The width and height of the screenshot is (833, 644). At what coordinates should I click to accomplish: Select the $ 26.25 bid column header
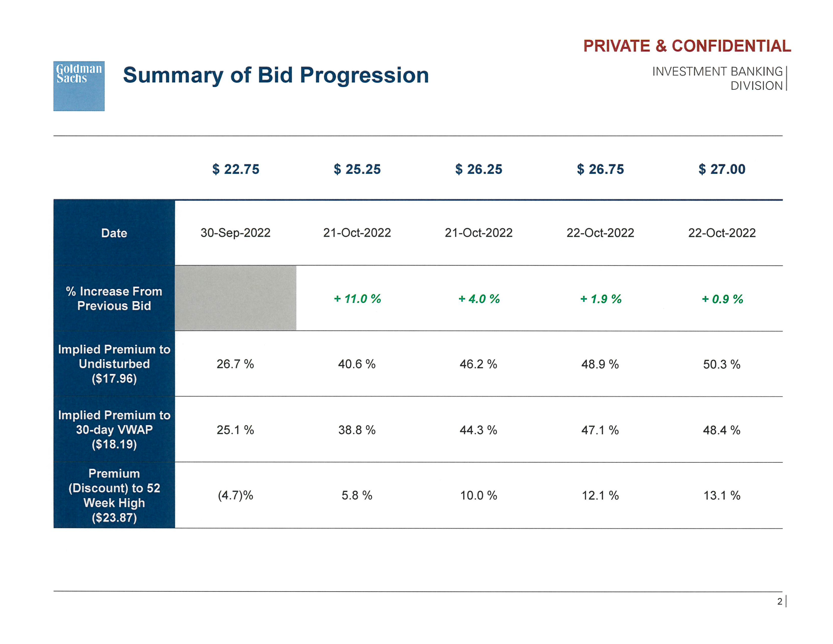pos(479,169)
